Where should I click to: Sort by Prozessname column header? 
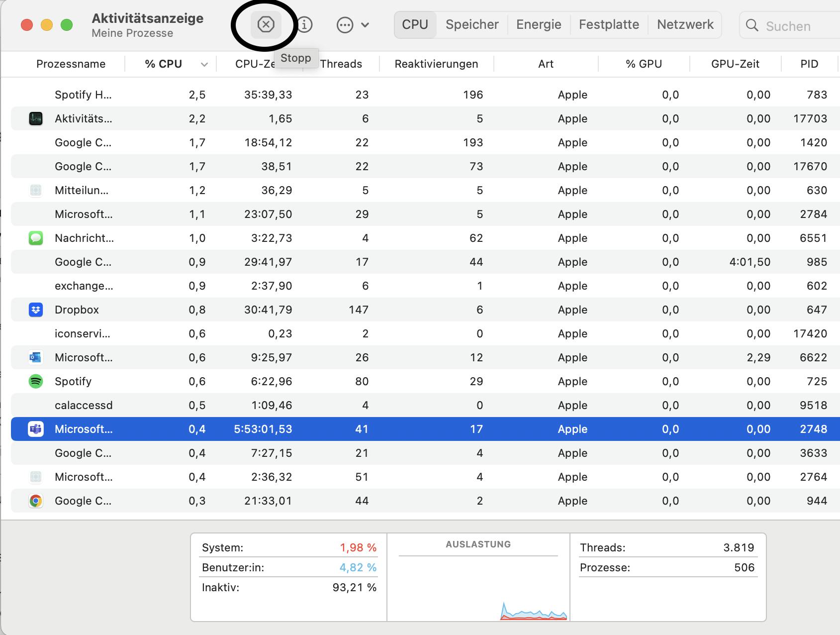pyautogui.click(x=71, y=64)
